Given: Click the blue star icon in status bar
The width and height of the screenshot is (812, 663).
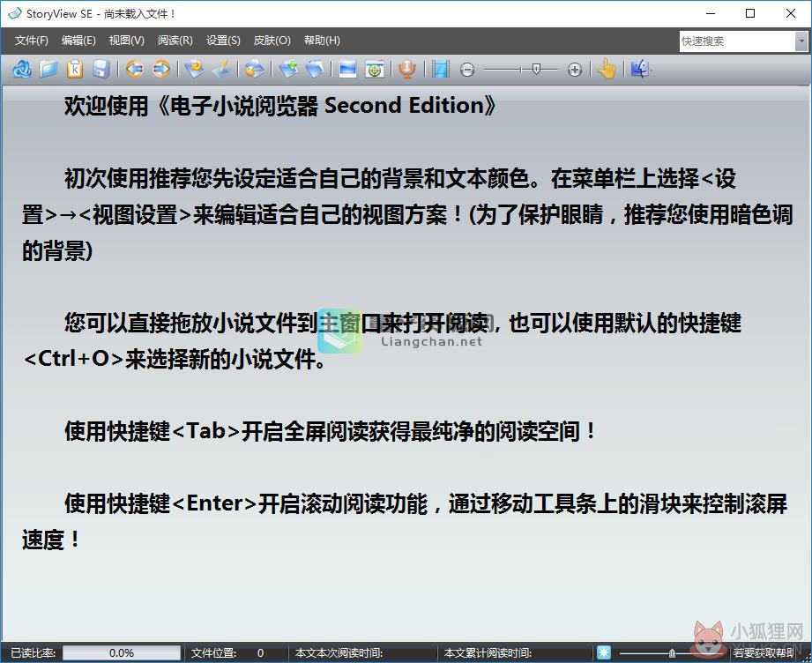Looking at the screenshot, I should (x=603, y=652).
